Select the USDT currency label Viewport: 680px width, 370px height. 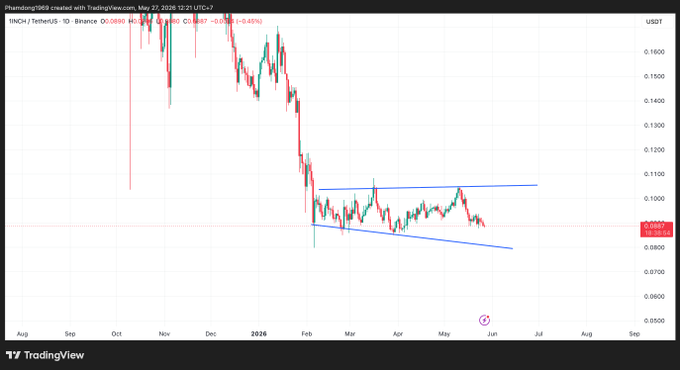654,22
